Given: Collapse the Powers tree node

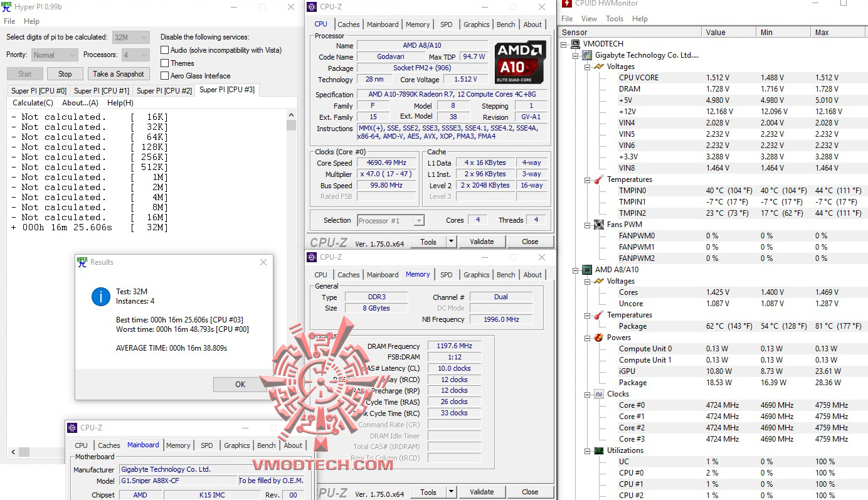Looking at the screenshot, I should click(x=586, y=338).
